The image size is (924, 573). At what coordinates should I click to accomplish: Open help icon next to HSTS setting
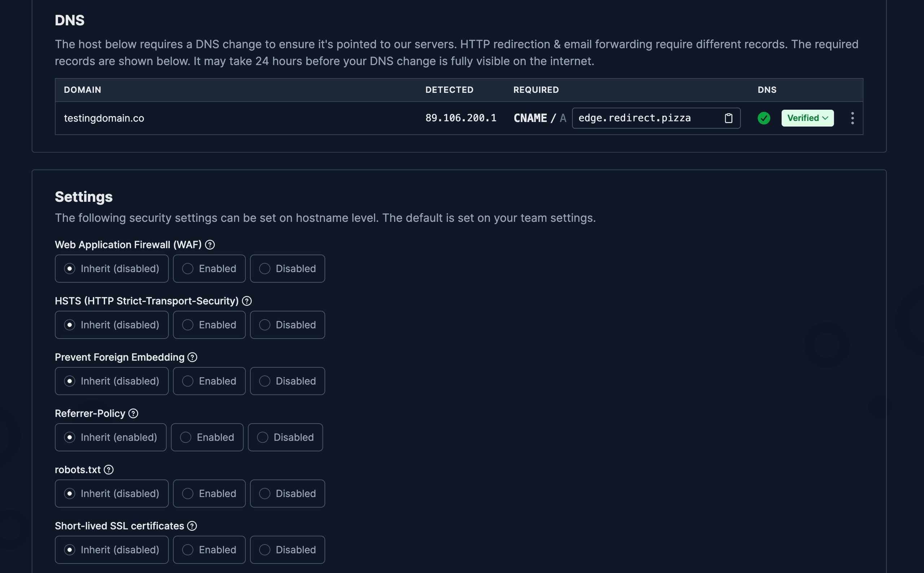(x=247, y=301)
